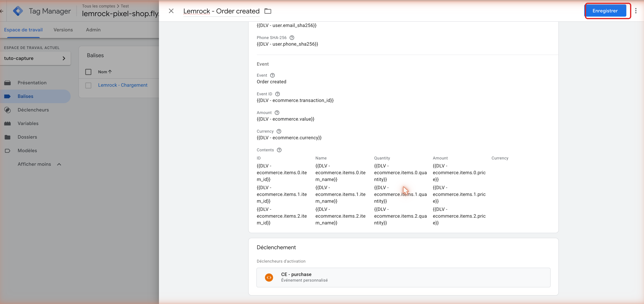This screenshot has height=304, width=644.
Task: Click the ecommerce.currency variable value
Action: [289, 138]
